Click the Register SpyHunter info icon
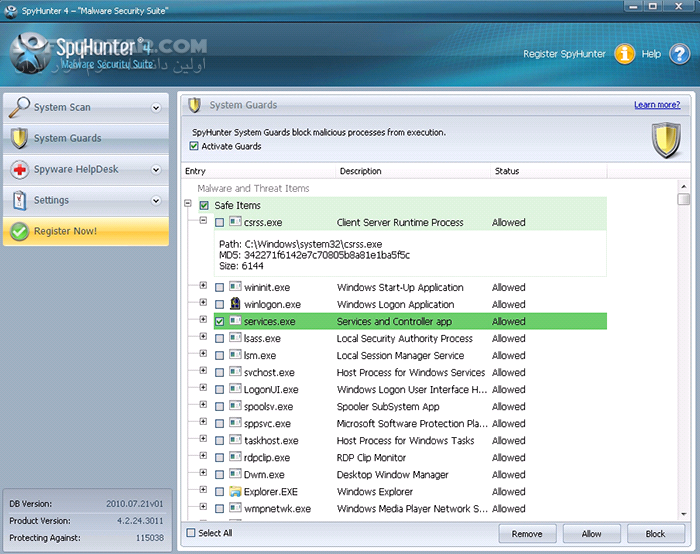 625,54
